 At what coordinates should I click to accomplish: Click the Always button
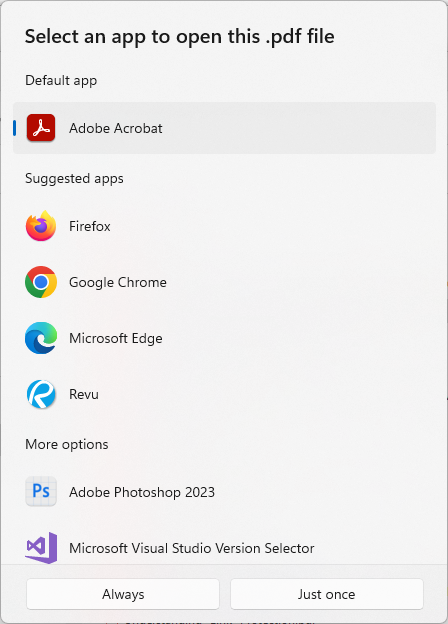pyautogui.click(x=123, y=594)
